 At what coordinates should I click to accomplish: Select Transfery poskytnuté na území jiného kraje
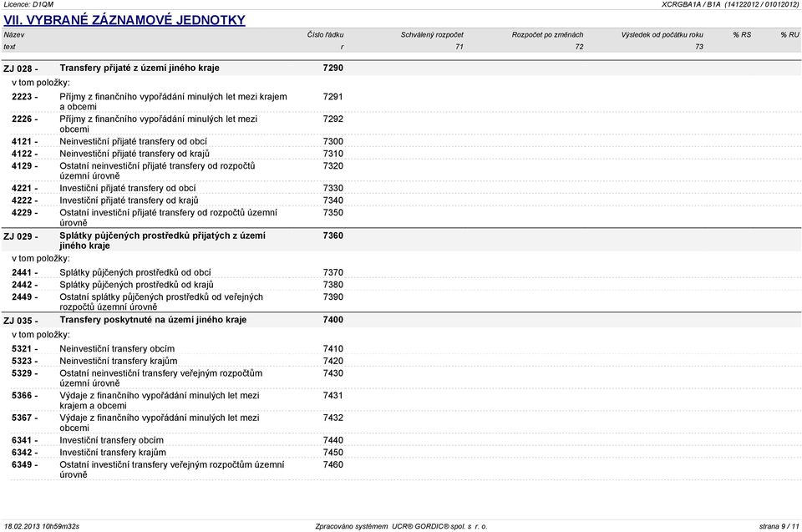pyautogui.click(x=153, y=320)
